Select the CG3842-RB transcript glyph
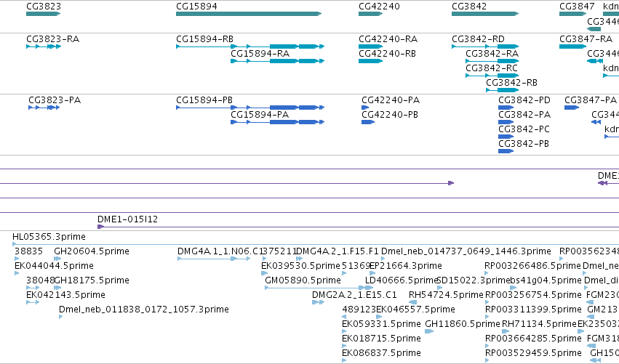The width and height of the screenshot is (619, 364). [x=502, y=90]
